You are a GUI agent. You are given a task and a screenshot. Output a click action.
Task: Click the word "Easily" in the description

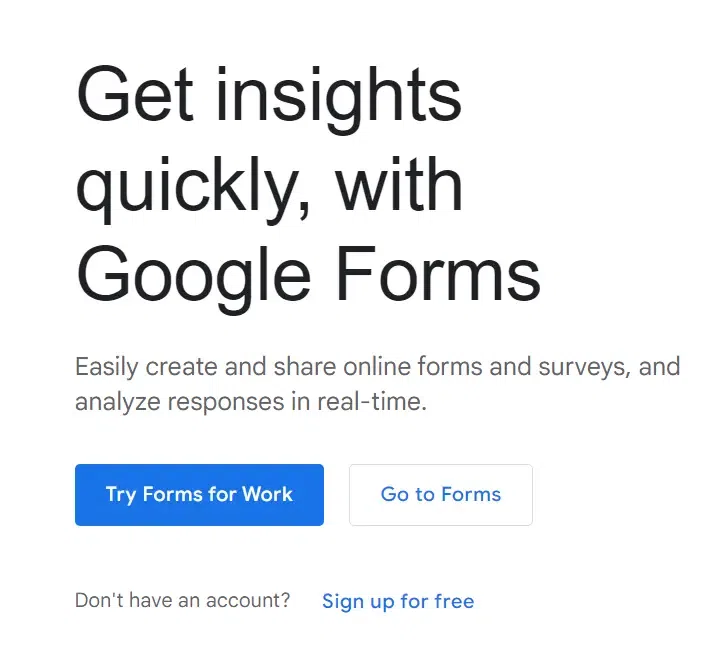point(106,367)
